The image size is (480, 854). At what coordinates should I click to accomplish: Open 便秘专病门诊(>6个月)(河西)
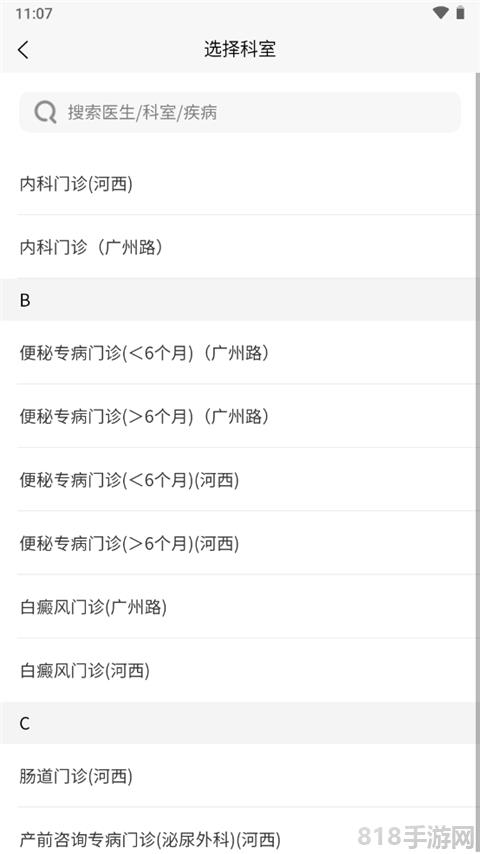click(240, 543)
